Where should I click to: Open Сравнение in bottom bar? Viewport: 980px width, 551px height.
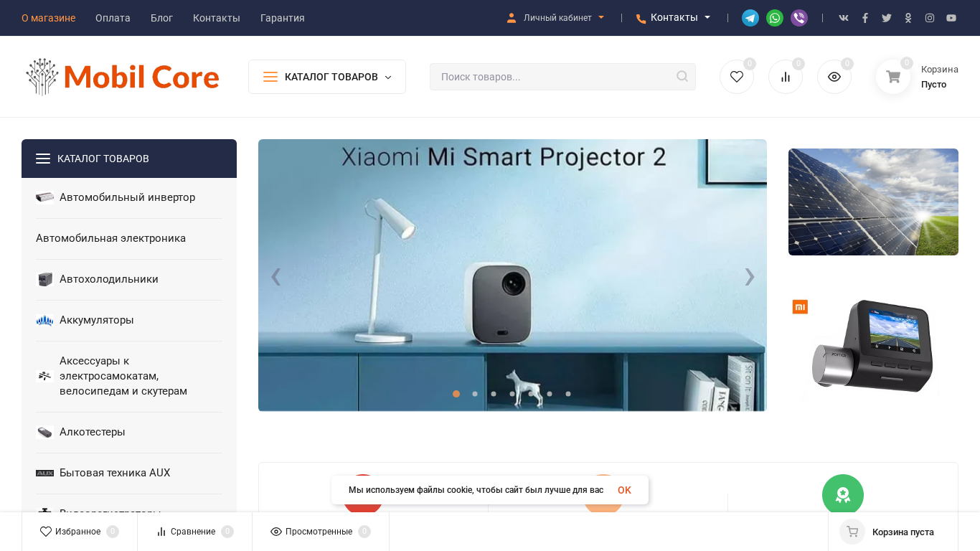click(194, 532)
